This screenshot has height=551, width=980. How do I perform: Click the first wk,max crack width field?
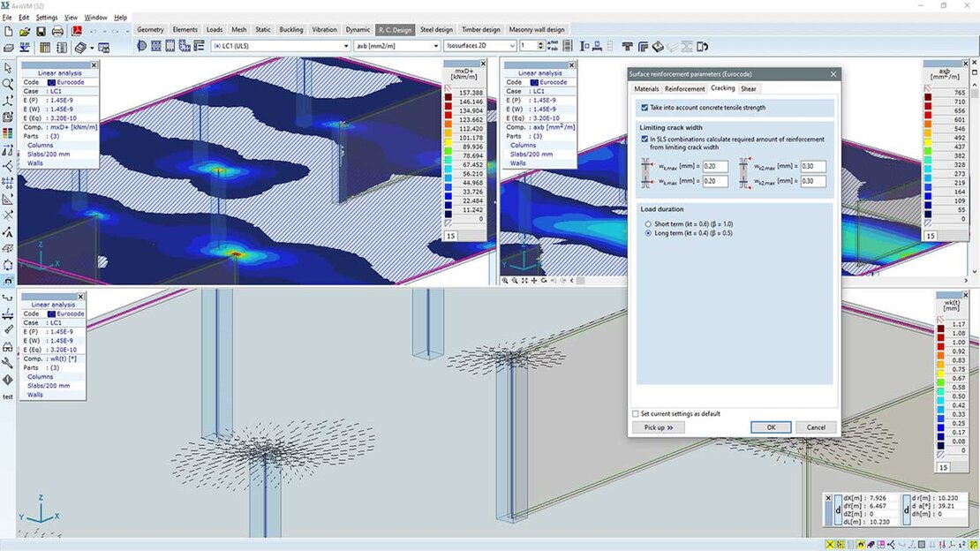pos(715,166)
